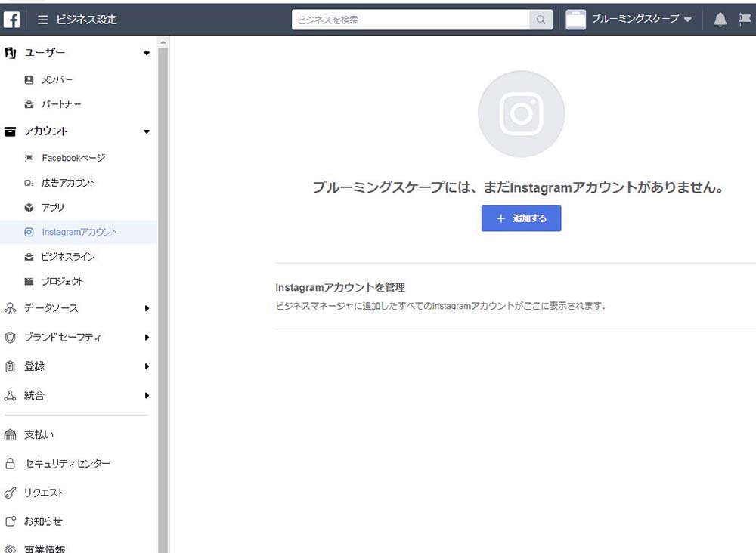Open the お知らせ link
This screenshot has width=756, height=553.
click(43, 522)
